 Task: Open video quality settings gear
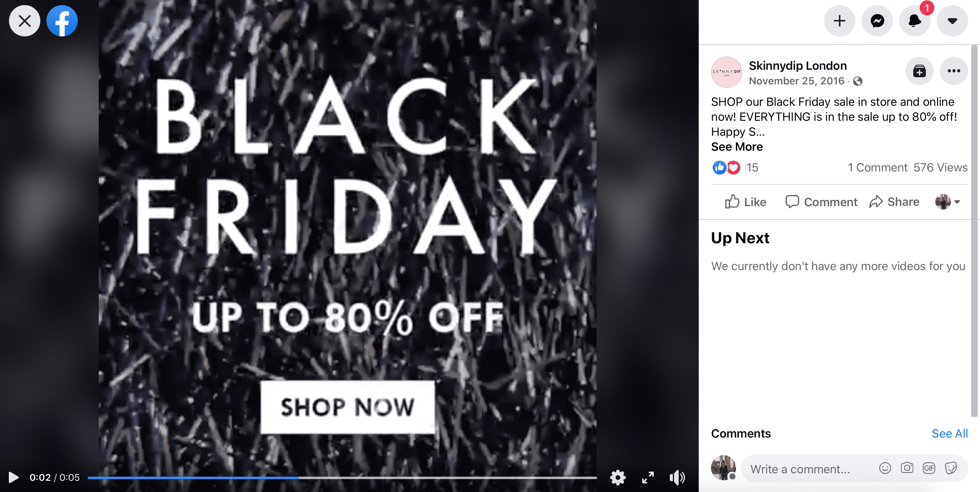tap(618, 478)
